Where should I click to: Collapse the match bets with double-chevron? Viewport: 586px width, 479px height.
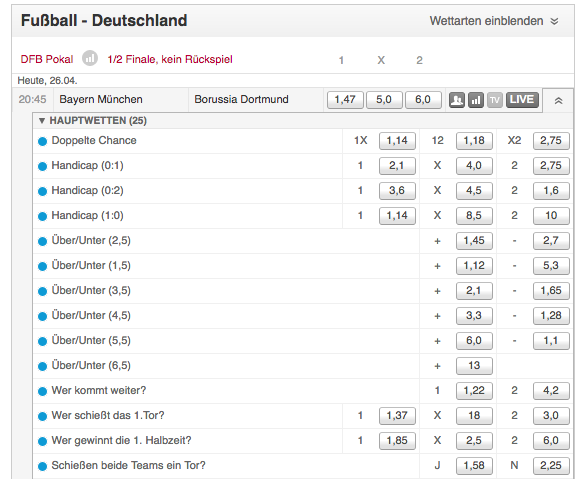coord(558,101)
